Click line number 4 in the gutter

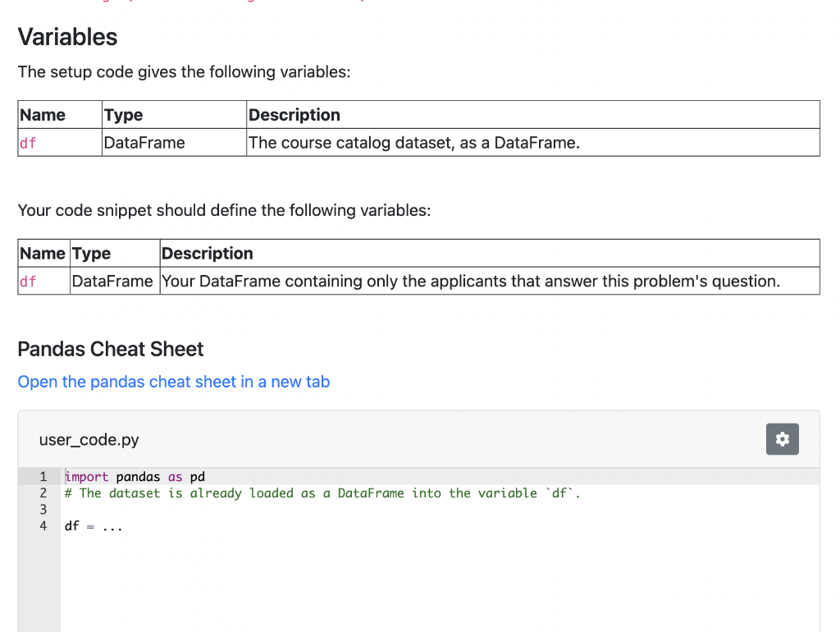pyautogui.click(x=43, y=526)
